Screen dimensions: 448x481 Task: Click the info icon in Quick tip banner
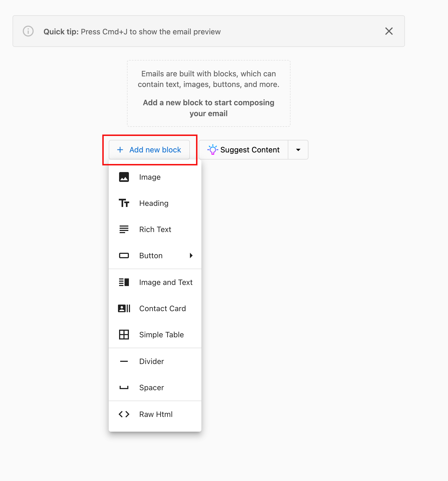pos(28,31)
